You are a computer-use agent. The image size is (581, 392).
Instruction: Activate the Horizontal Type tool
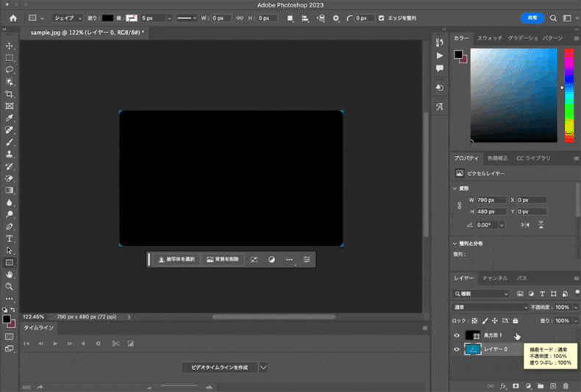pos(10,238)
